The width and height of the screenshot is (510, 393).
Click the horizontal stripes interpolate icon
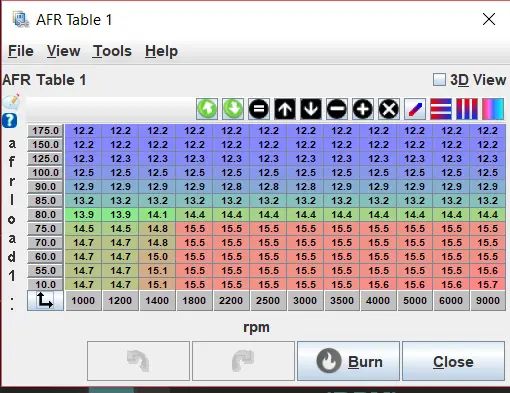tap(441, 109)
